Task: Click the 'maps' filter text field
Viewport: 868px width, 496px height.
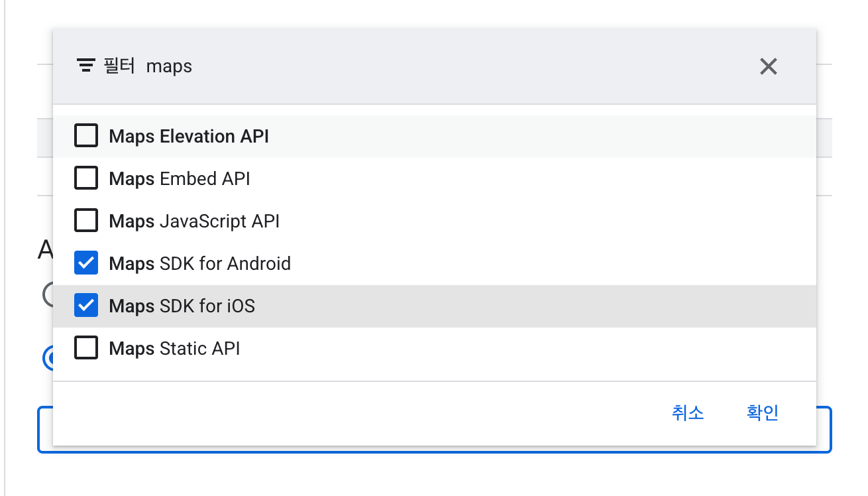Action: [x=398, y=66]
